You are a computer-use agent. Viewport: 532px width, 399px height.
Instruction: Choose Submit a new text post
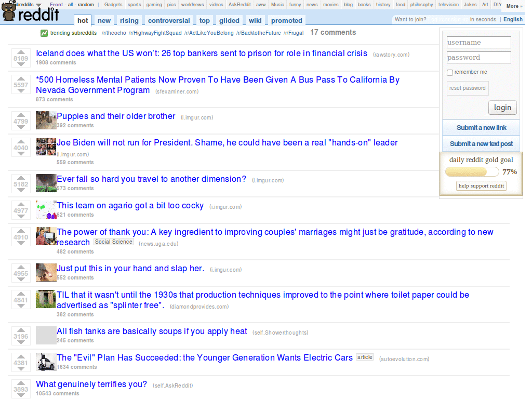pyautogui.click(x=481, y=144)
